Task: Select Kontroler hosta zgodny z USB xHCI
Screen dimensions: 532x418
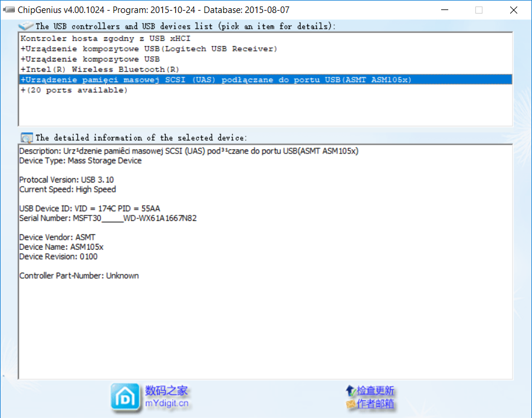Action: point(265,38)
